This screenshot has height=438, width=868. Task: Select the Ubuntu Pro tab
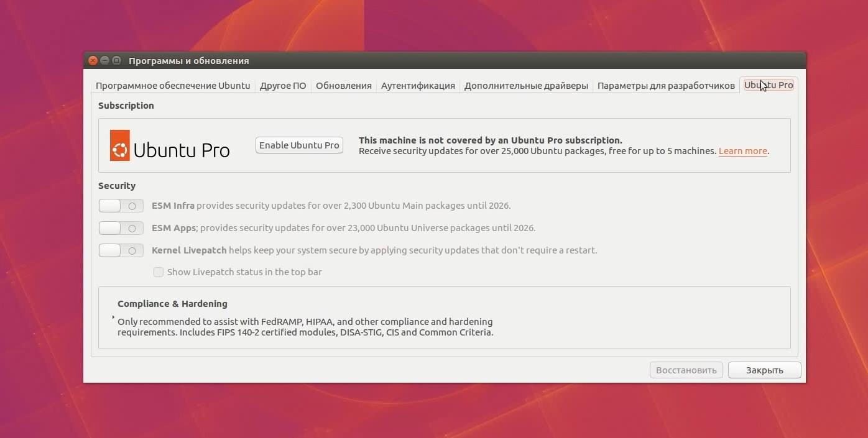click(x=769, y=85)
